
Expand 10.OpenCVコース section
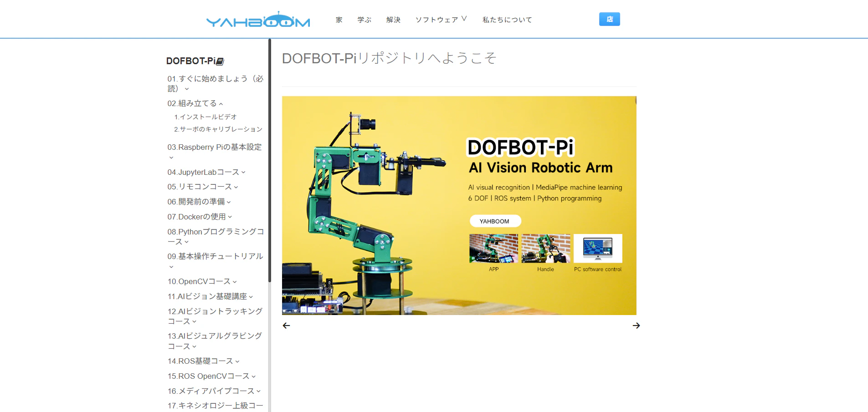tap(202, 281)
